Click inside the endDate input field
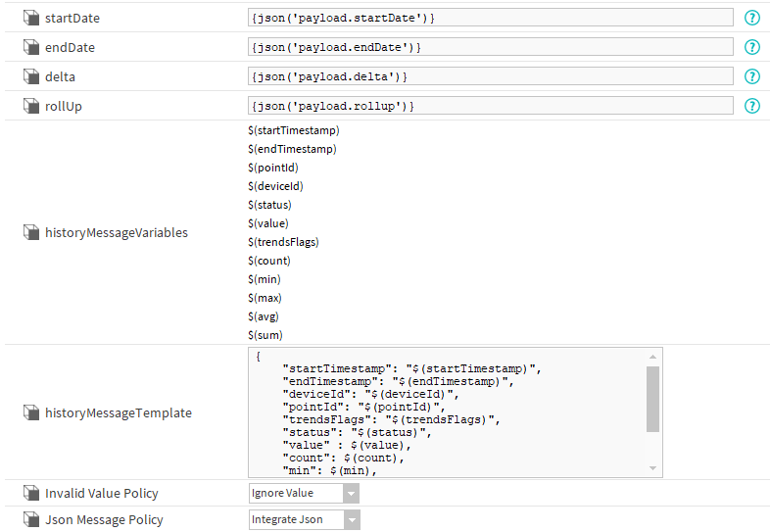Image resolution: width=770 pixels, height=532 pixels. tap(490, 47)
